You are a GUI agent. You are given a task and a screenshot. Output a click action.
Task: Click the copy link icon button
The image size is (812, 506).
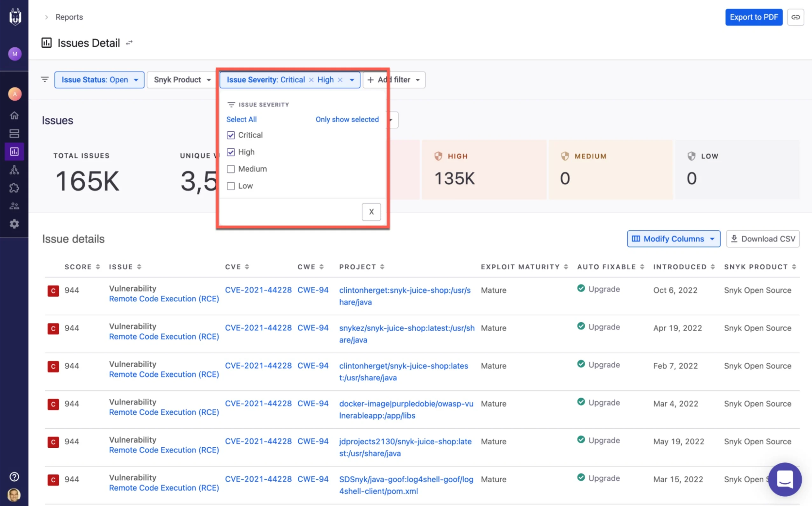[x=795, y=17]
